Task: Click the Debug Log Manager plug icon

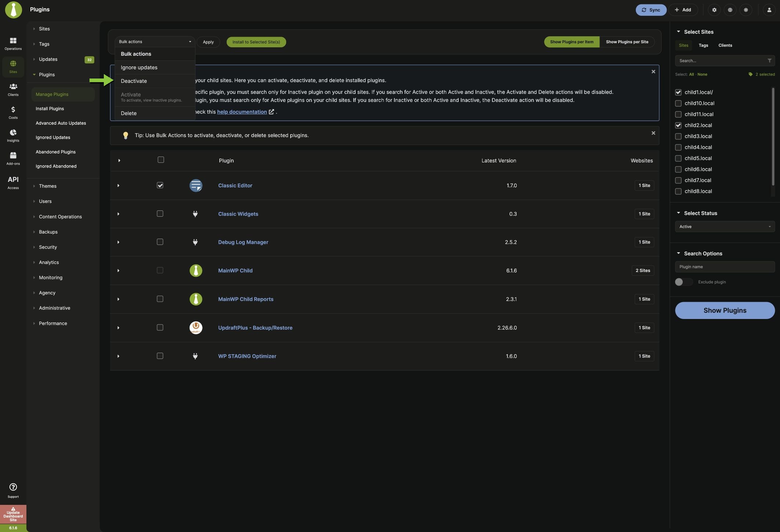Action: click(x=195, y=242)
